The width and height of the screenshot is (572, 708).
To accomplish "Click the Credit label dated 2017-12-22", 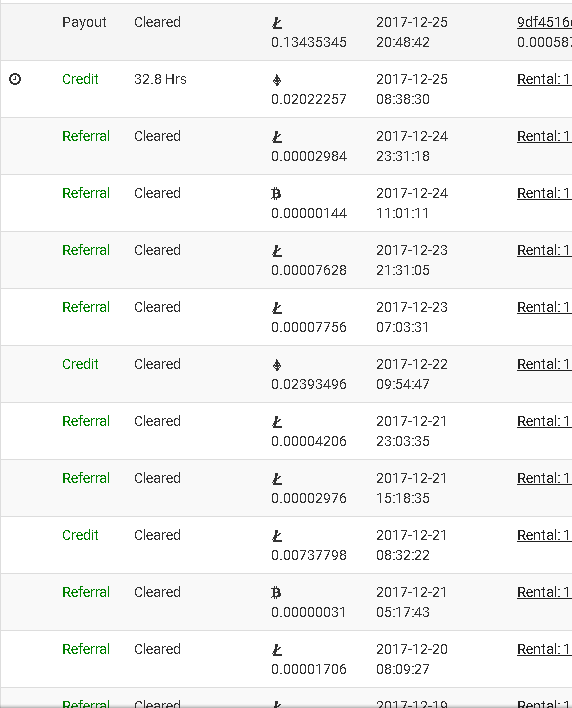I will click(x=80, y=364).
